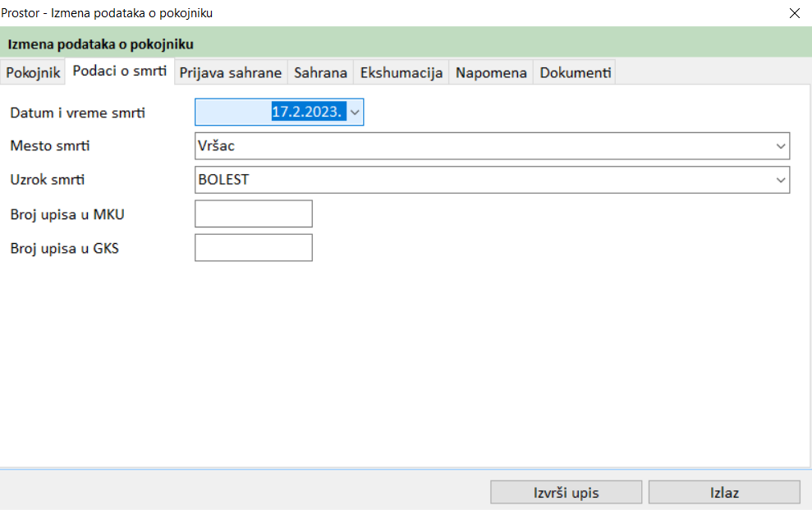Screen dimensions: 812x510
Task: Close the Prostor dialog window
Action: [x=794, y=13]
